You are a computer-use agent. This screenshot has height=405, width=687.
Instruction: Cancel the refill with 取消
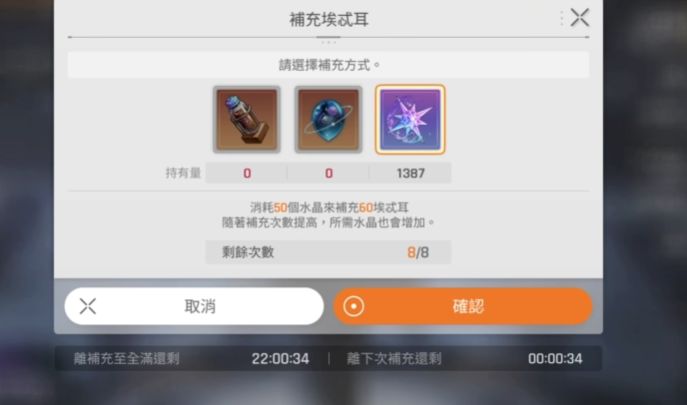click(x=194, y=306)
